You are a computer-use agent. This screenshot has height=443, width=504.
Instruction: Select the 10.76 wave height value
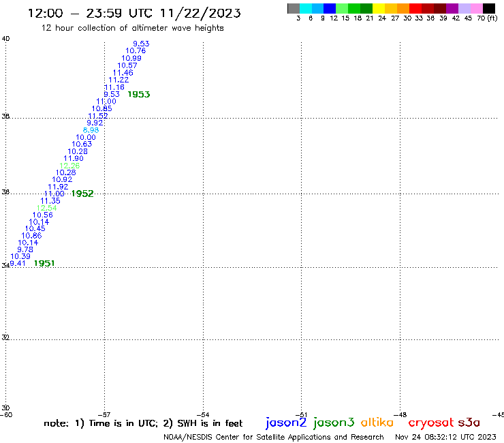point(136,50)
